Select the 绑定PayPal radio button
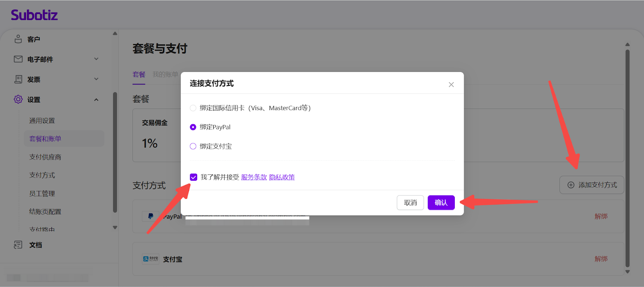The image size is (644, 287). pyautogui.click(x=193, y=127)
